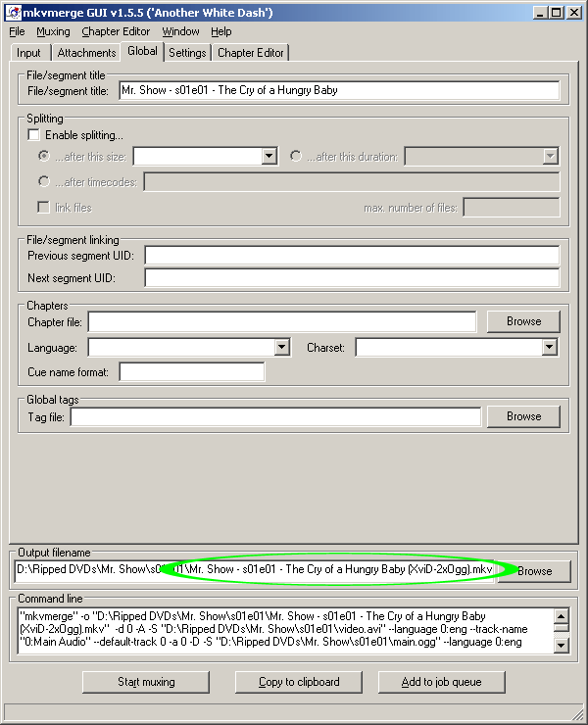Open the File menu
The width and height of the screenshot is (588, 725).
[17, 32]
